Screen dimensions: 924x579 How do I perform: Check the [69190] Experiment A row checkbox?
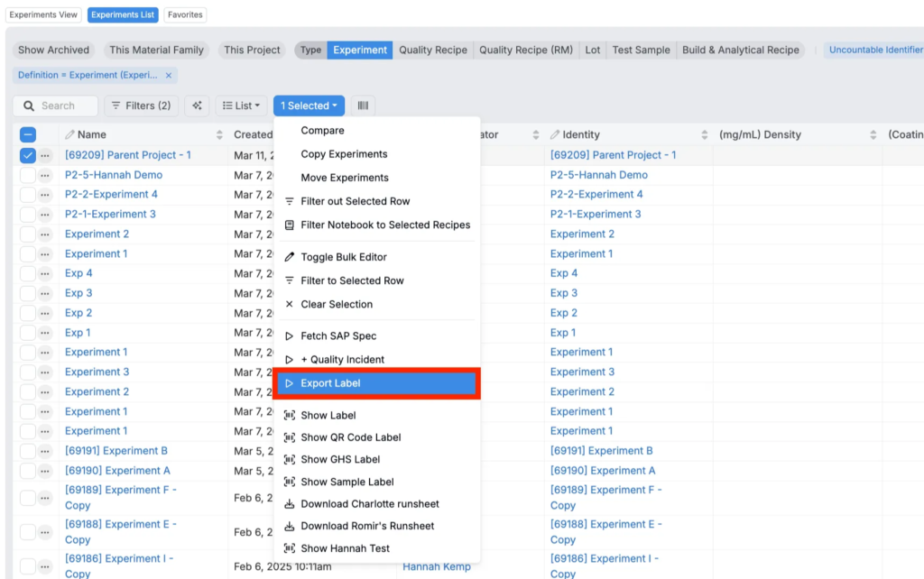[28, 471]
